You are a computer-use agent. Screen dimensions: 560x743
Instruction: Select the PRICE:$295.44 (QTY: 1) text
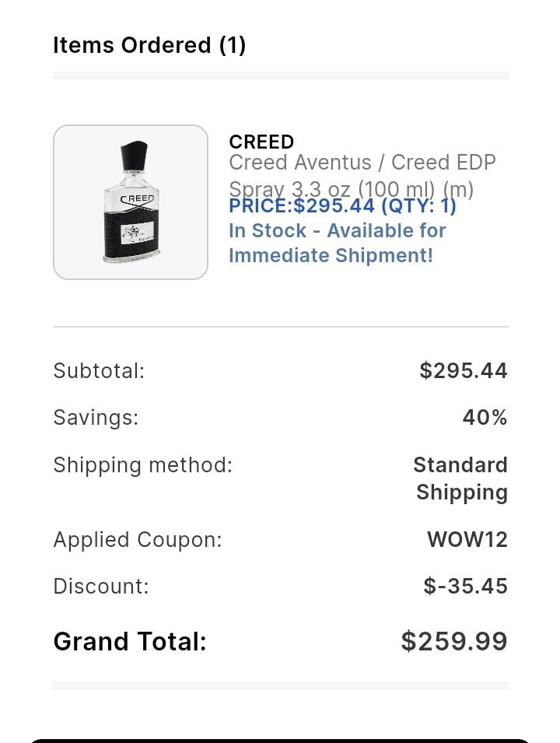tap(342, 206)
